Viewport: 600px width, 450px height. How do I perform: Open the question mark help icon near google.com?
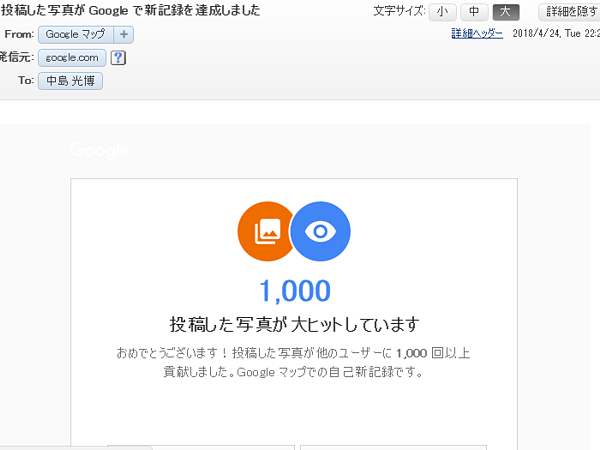pyautogui.click(x=118, y=58)
